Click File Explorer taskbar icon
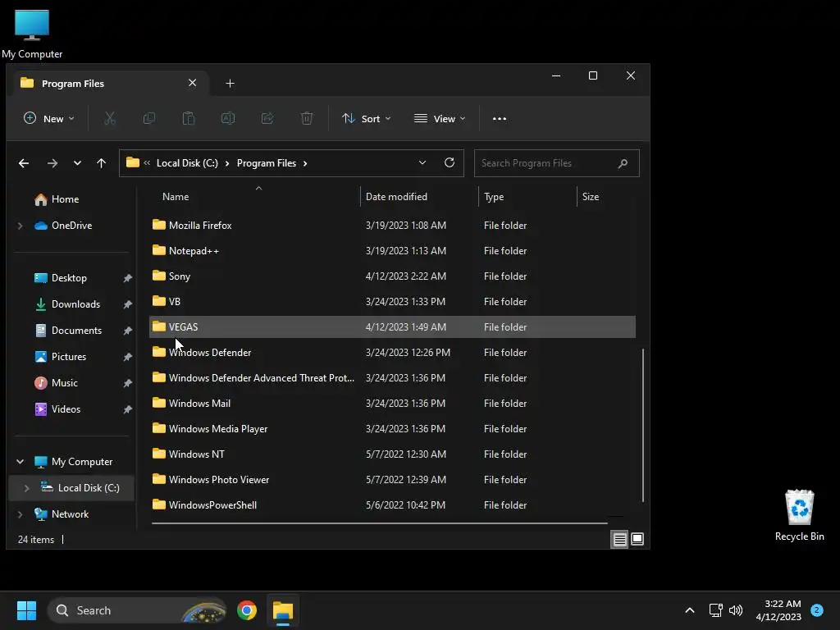The height and width of the screenshot is (630, 840). 283,610
